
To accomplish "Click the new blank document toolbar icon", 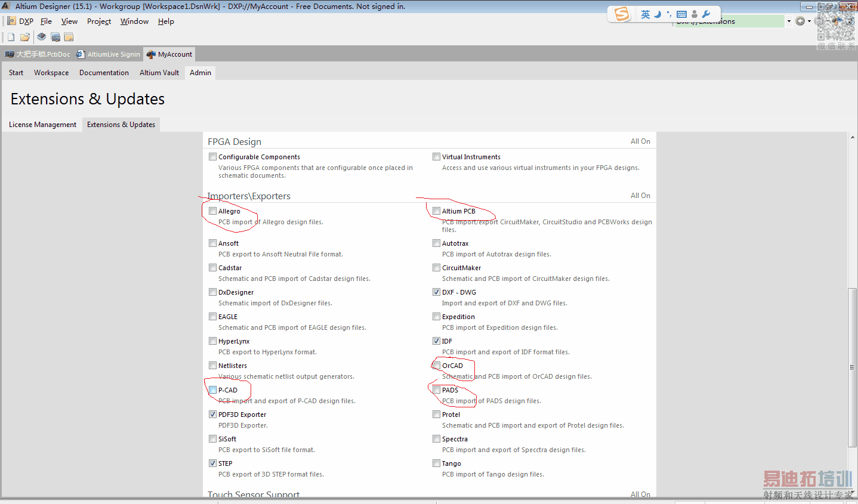I will pos(11,37).
